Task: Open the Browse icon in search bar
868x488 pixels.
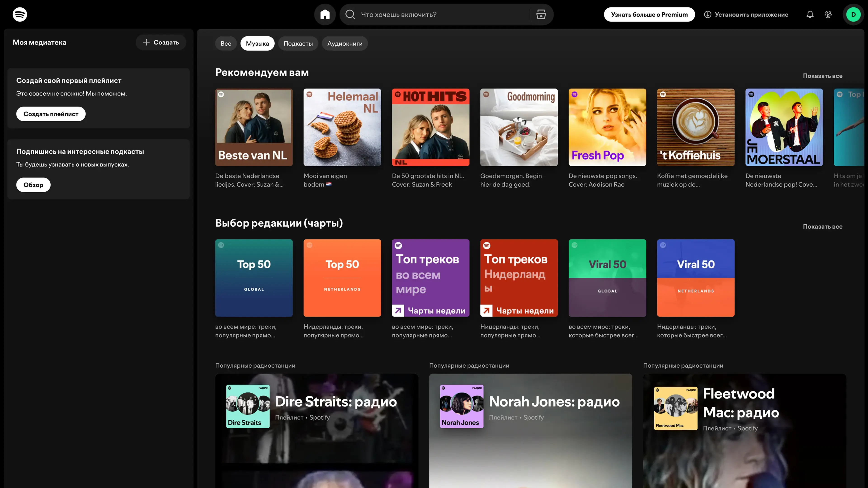Action: coord(541,14)
